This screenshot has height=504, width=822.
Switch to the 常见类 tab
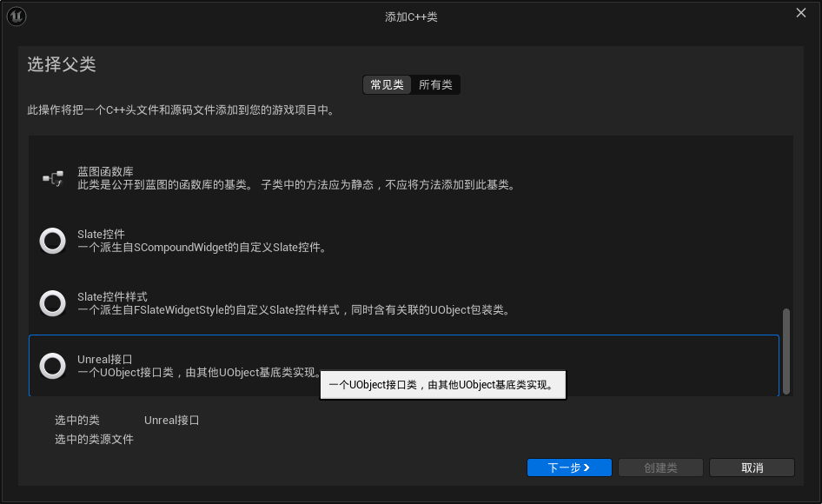tap(387, 84)
